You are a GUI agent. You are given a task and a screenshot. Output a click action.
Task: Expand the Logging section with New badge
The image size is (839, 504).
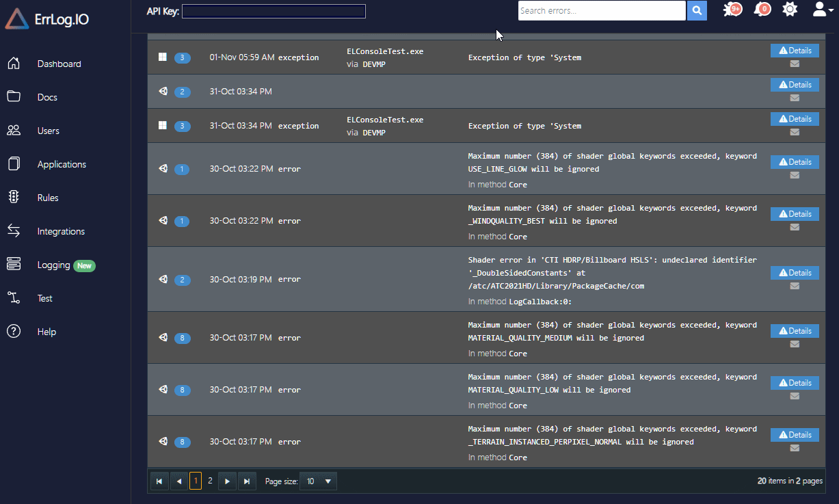coord(55,264)
